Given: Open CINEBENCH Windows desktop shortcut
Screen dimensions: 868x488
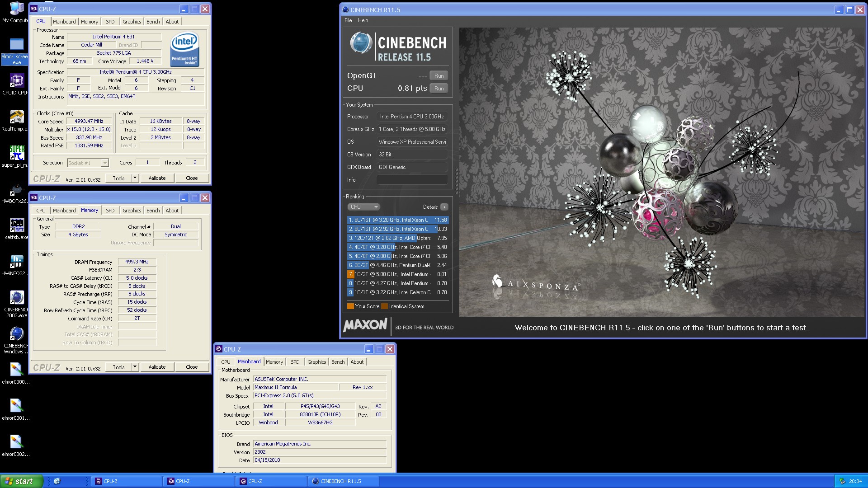Looking at the screenshot, I should (16, 340).
